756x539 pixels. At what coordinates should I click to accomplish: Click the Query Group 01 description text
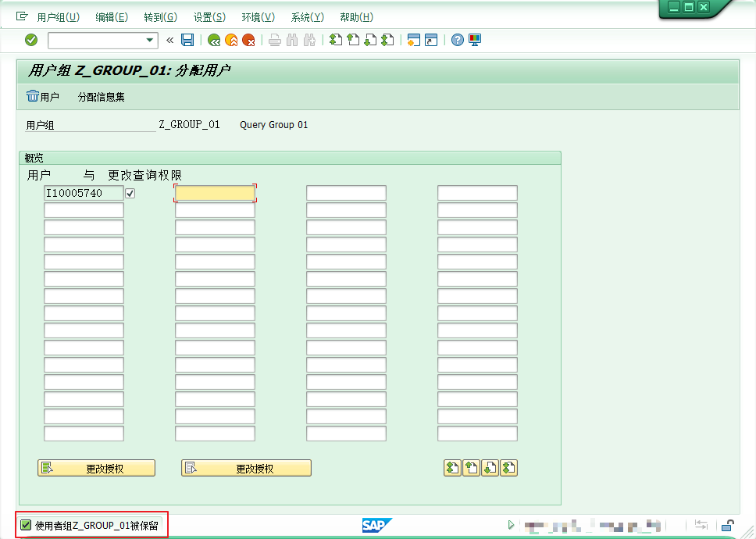click(274, 125)
